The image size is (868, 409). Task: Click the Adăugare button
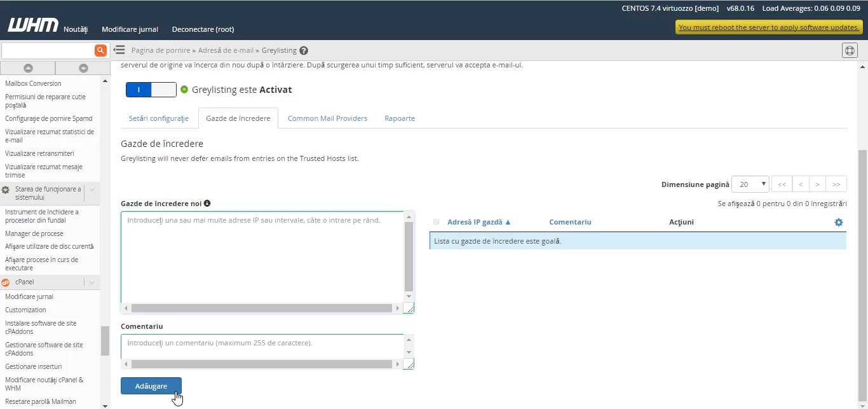151,385
